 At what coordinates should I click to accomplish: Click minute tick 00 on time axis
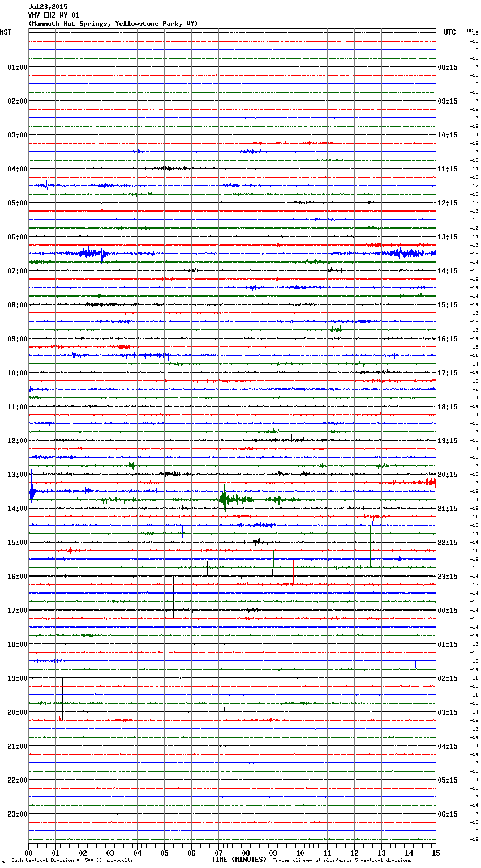28,853
